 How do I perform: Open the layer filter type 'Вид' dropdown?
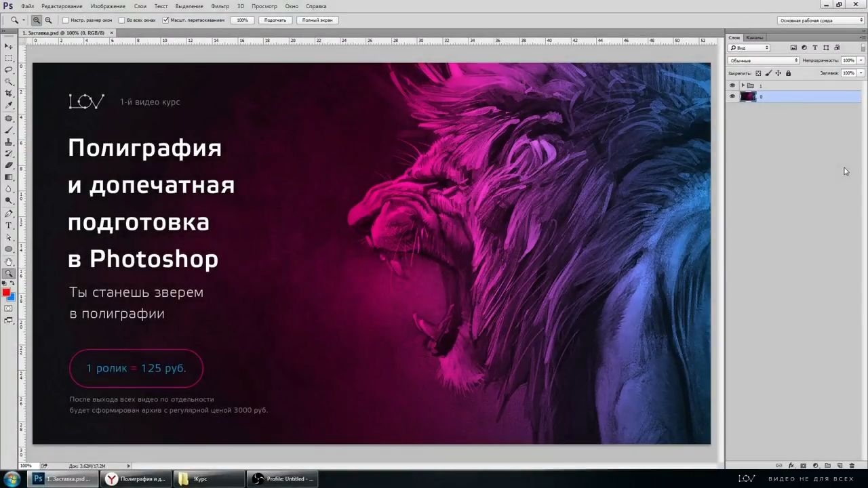tap(749, 48)
